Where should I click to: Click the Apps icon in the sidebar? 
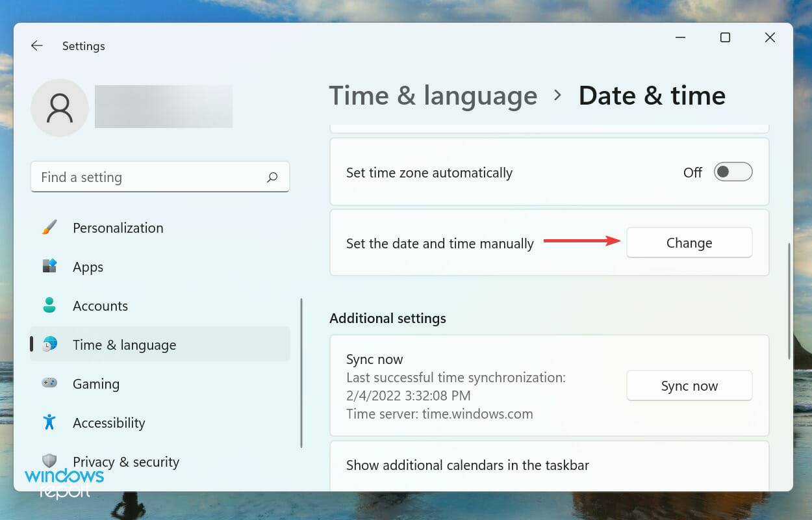coord(48,266)
